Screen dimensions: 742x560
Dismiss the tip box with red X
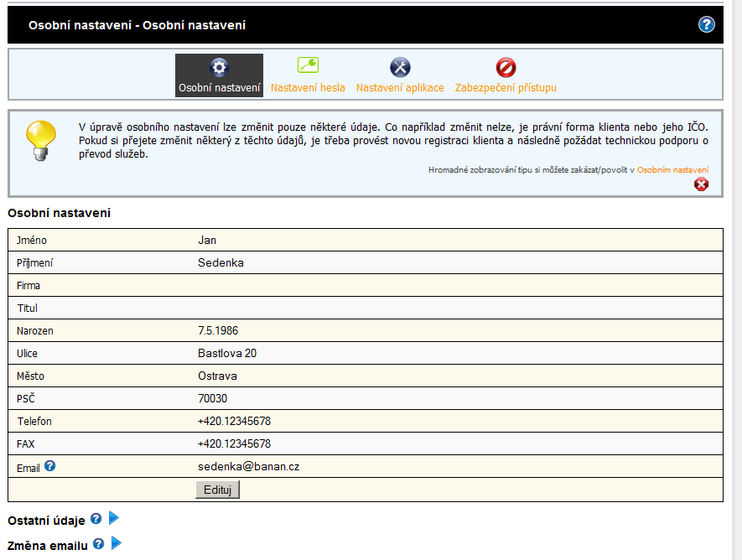pyautogui.click(x=701, y=184)
